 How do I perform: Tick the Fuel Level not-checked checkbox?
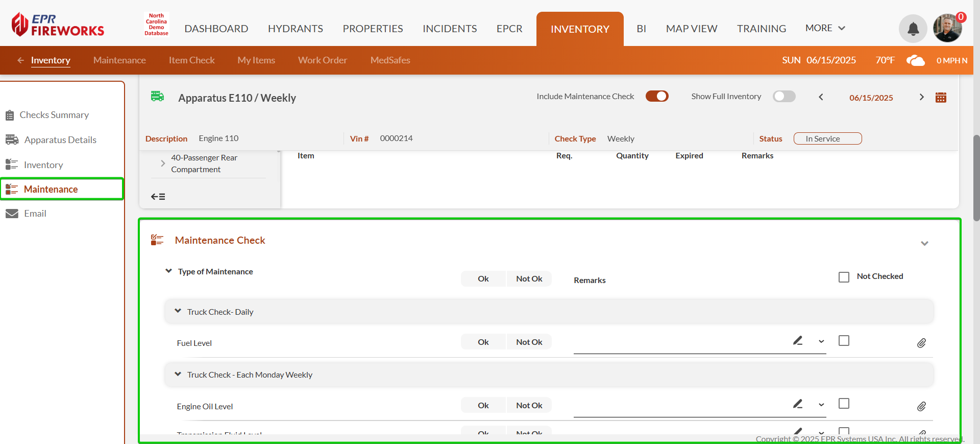point(844,341)
